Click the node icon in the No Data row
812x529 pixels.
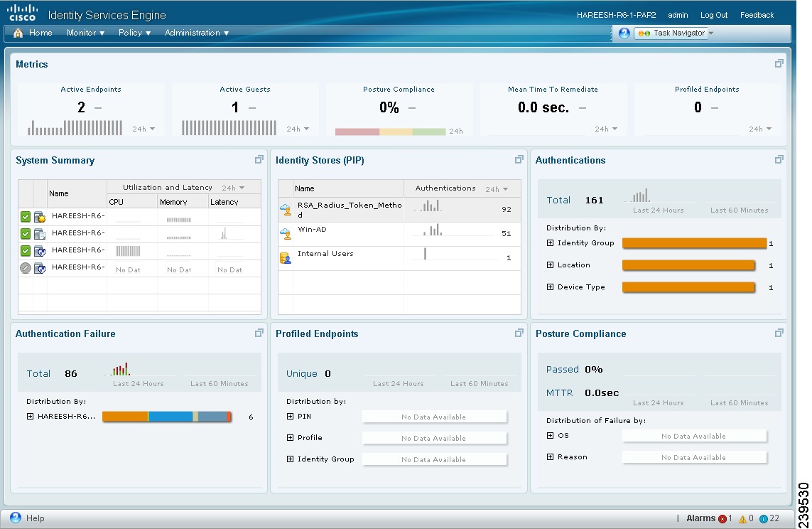[40, 268]
